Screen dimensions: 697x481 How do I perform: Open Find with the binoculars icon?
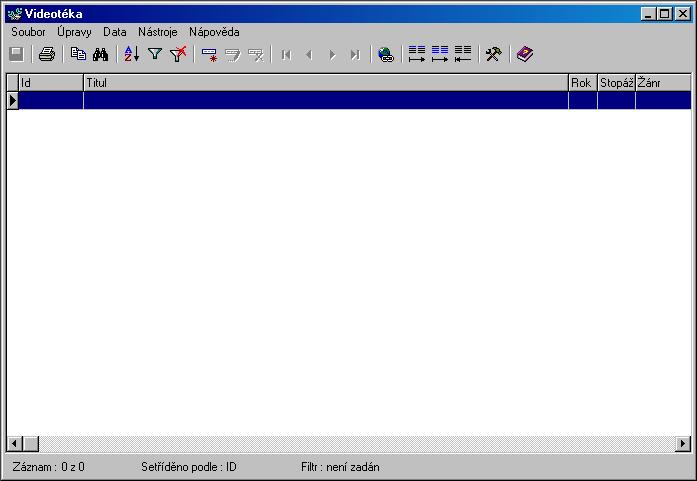point(100,54)
